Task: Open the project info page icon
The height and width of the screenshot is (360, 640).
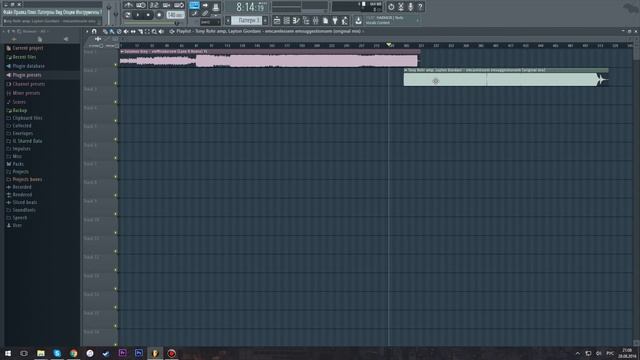Action: [x=325, y=20]
